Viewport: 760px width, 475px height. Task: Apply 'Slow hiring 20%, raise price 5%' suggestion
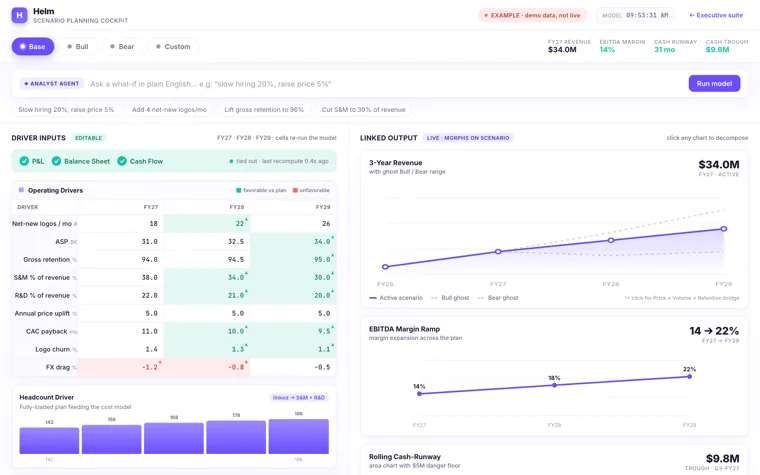66,110
